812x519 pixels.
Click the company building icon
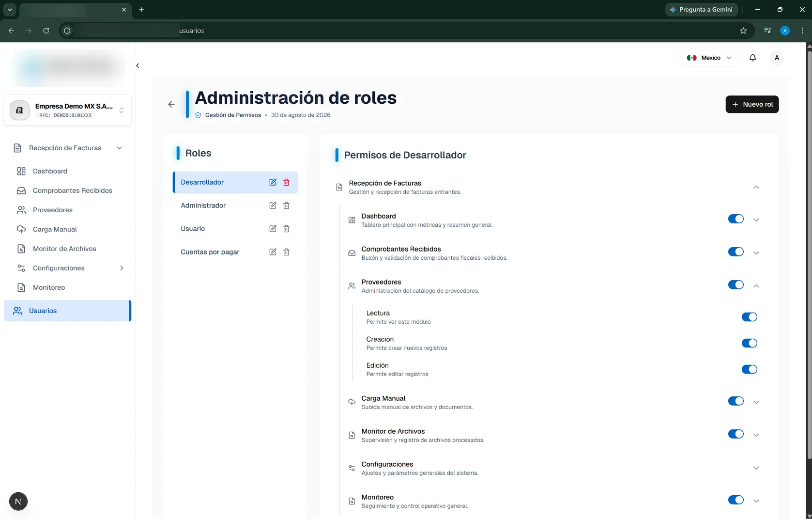click(x=20, y=110)
